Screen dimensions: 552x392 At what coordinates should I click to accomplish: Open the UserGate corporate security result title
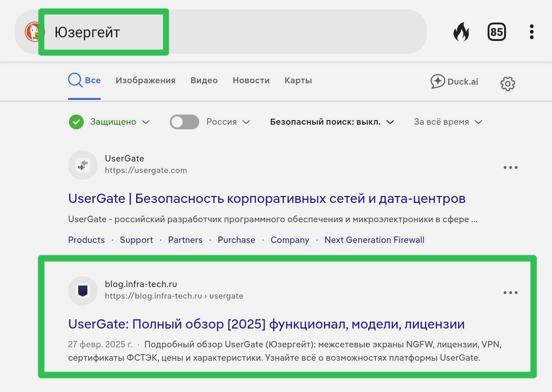pos(267,198)
